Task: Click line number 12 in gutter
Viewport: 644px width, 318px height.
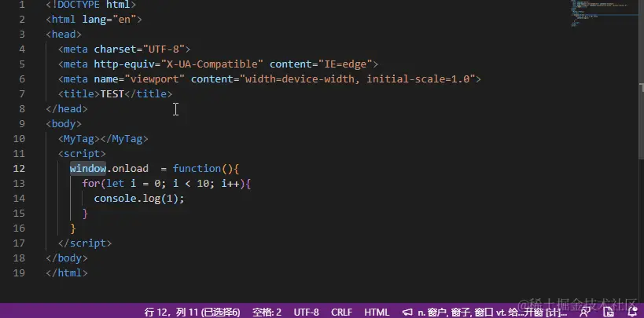Action: point(19,169)
